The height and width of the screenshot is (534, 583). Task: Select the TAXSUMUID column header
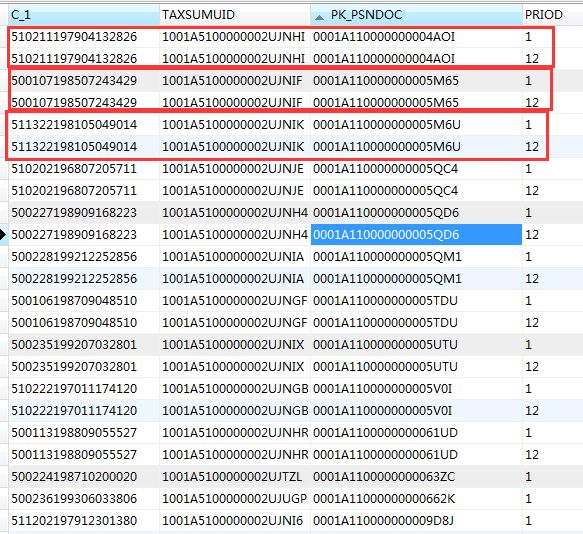coord(235,15)
